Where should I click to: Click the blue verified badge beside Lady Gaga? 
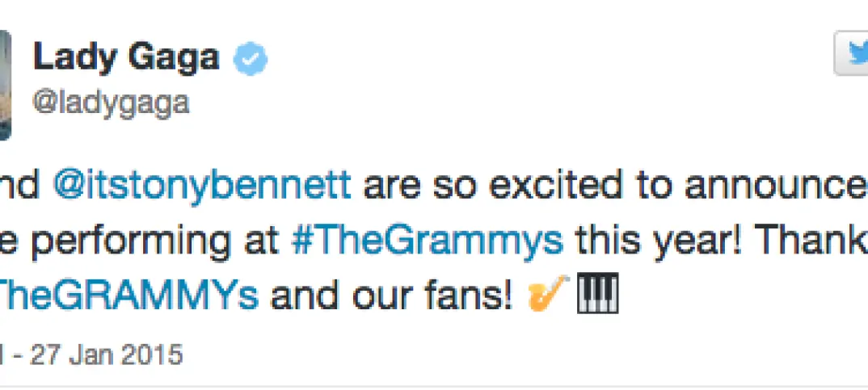pyautogui.click(x=251, y=59)
